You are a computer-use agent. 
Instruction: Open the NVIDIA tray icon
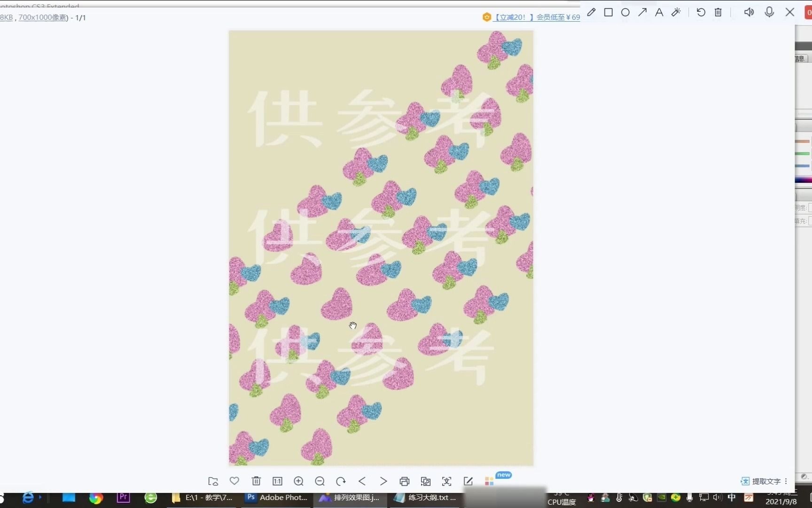662,497
